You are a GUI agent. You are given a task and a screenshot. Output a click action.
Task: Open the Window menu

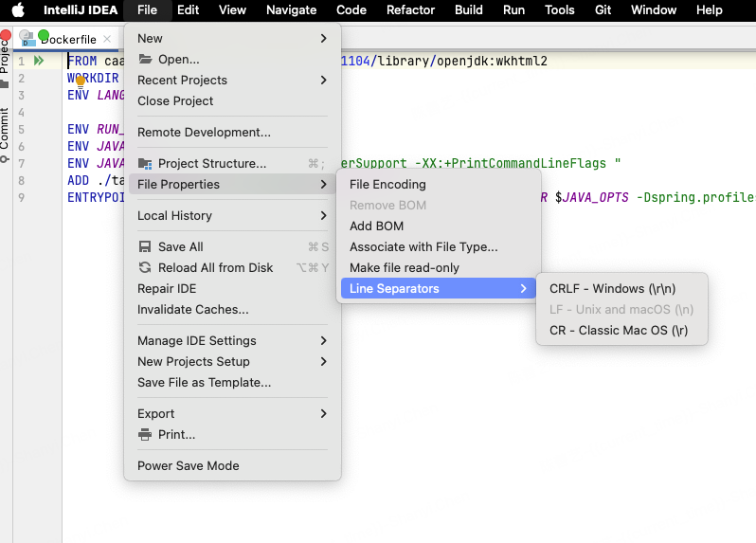coord(654,9)
